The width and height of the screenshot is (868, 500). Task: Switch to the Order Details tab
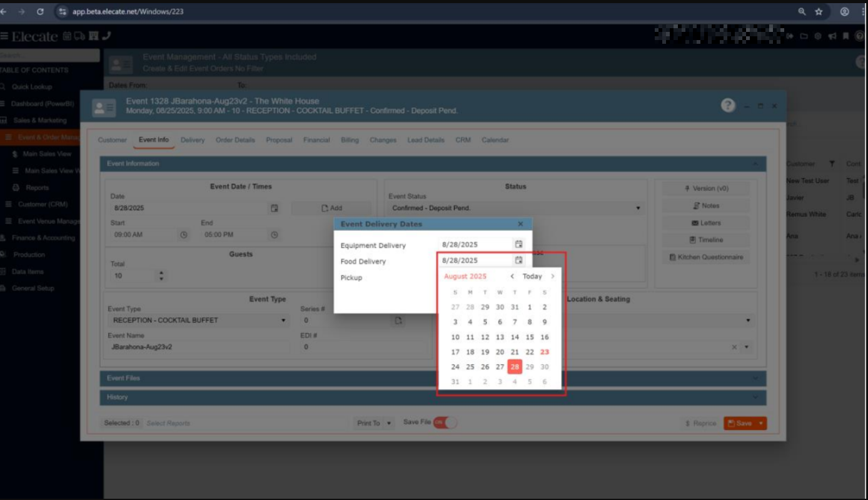coord(235,140)
